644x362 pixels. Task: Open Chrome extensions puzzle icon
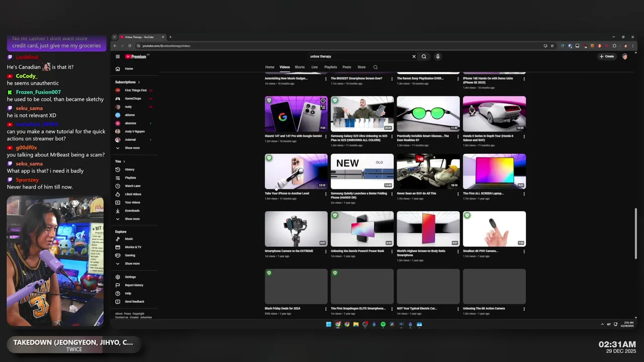click(x=614, y=46)
